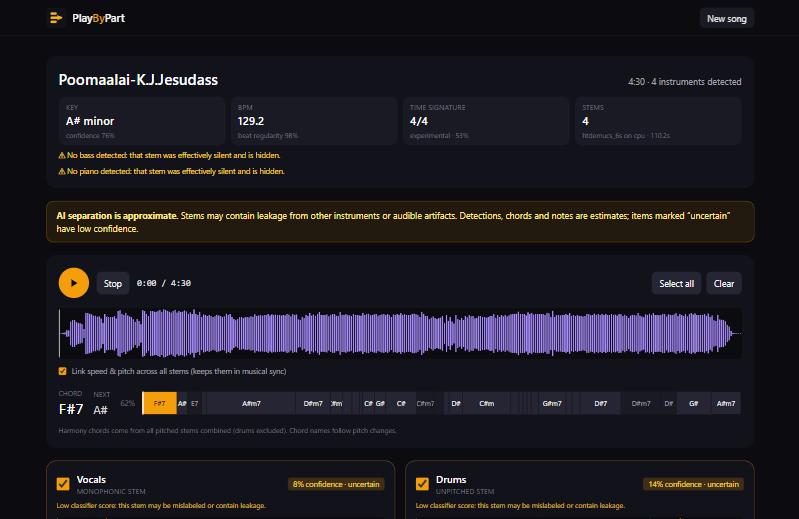Click the A# minor key value
Viewport: 799px width, 519px height.
point(90,121)
